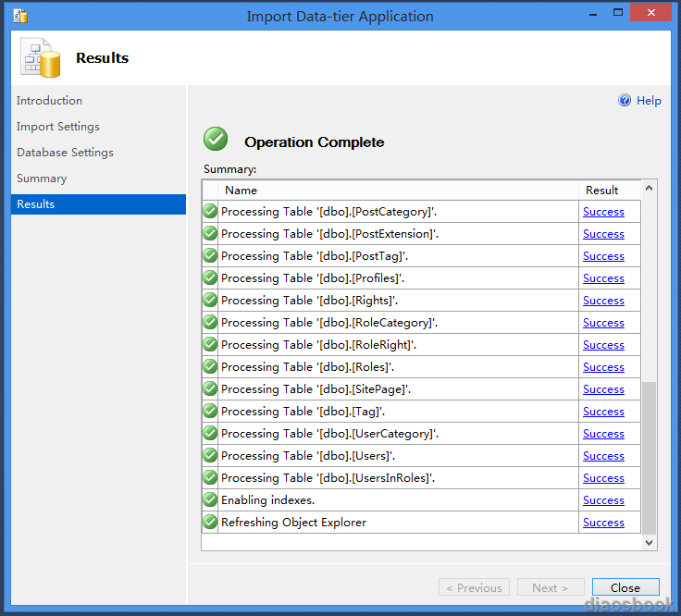The height and width of the screenshot is (616, 681).
Task: Click the green check icon beside RoleRight row
Action: pyautogui.click(x=210, y=345)
